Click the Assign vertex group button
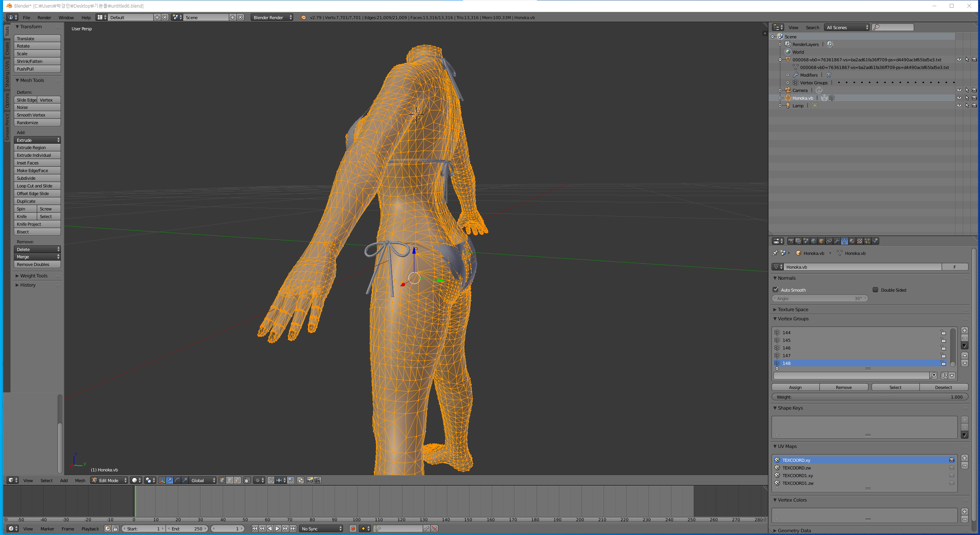980x535 pixels. pos(795,387)
